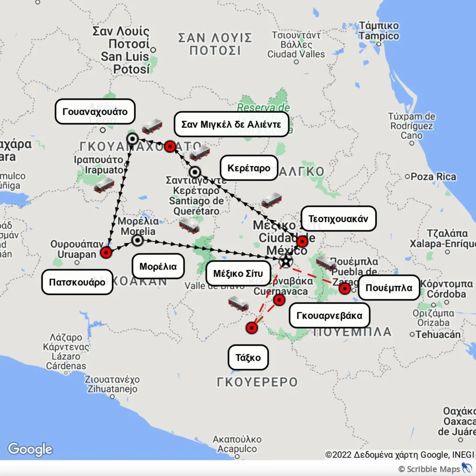476x476 pixels.
Task: Select the bus icon below Irapuato
Action: tap(104, 185)
